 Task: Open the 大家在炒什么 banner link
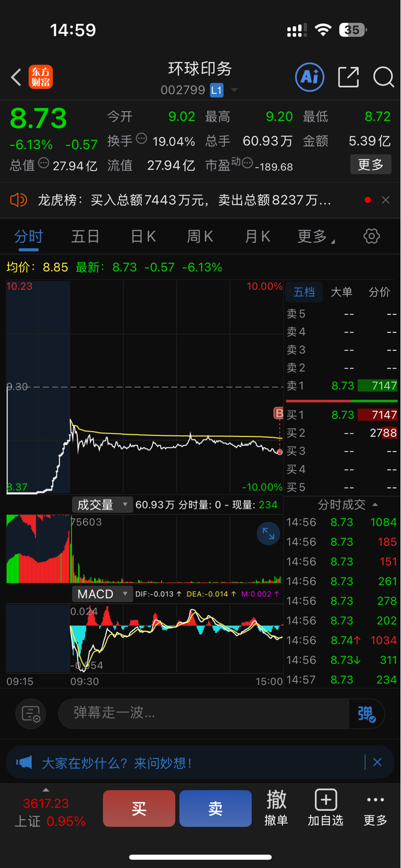click(x=117, y=763)
